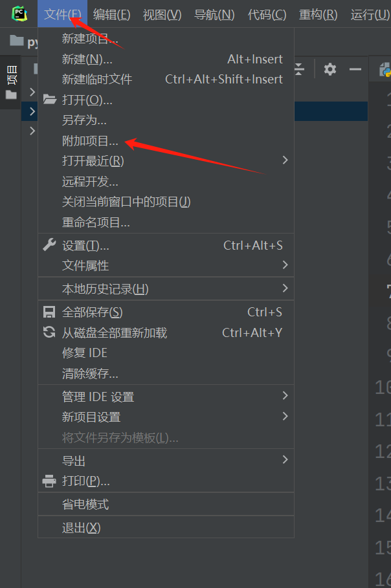Click the floppy disk icon for 全部保存
The height and width of the screenshot is (588, 391).
pos(49,312)
